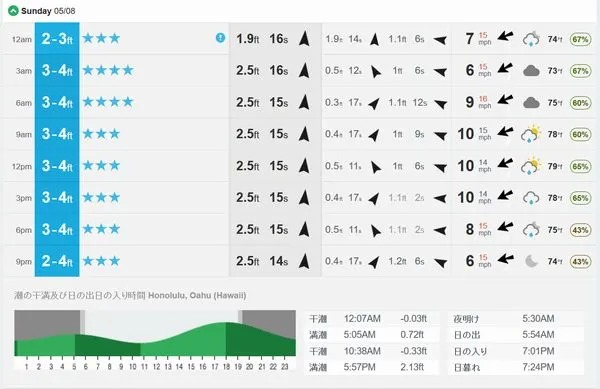The width and height of the screenshot is (600, 389).
Task: Collapse the Sunday 05/08 forecast section
Action: (13, 11)
